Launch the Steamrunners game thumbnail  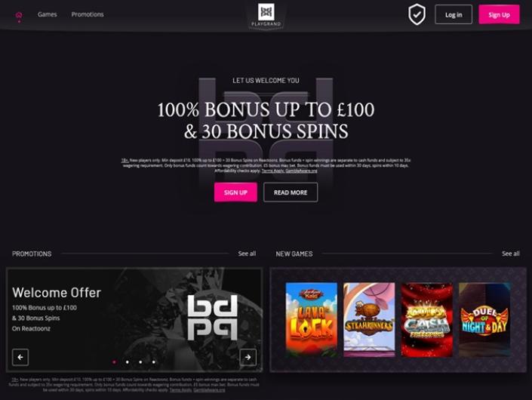(x=369, y=319)
